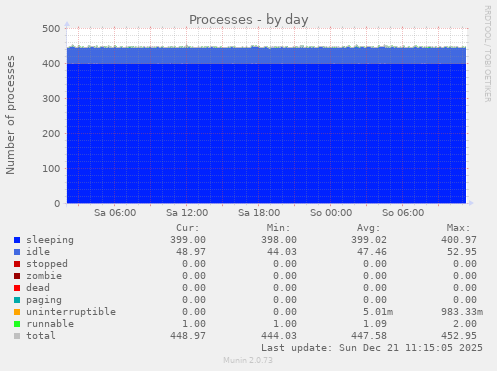
Task: Click the 400 y-axis tick label
Action: coord(51,64)
